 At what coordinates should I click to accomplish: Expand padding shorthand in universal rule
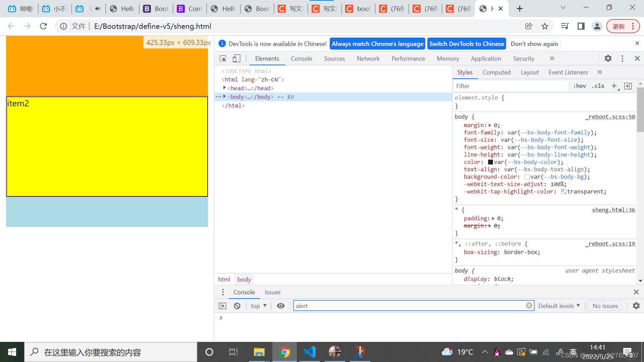coord(493,219)
